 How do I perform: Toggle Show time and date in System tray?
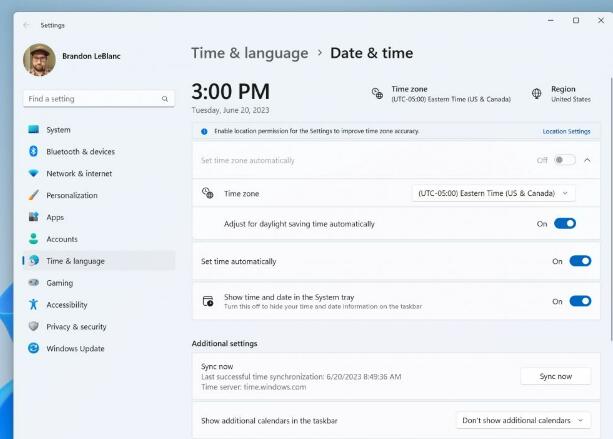pos(580,301)
